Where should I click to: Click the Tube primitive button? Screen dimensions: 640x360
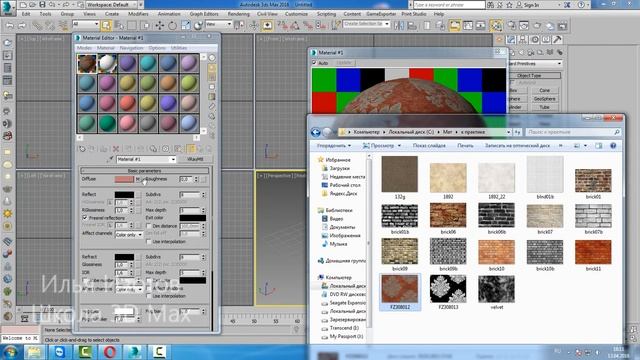(544, 107)
